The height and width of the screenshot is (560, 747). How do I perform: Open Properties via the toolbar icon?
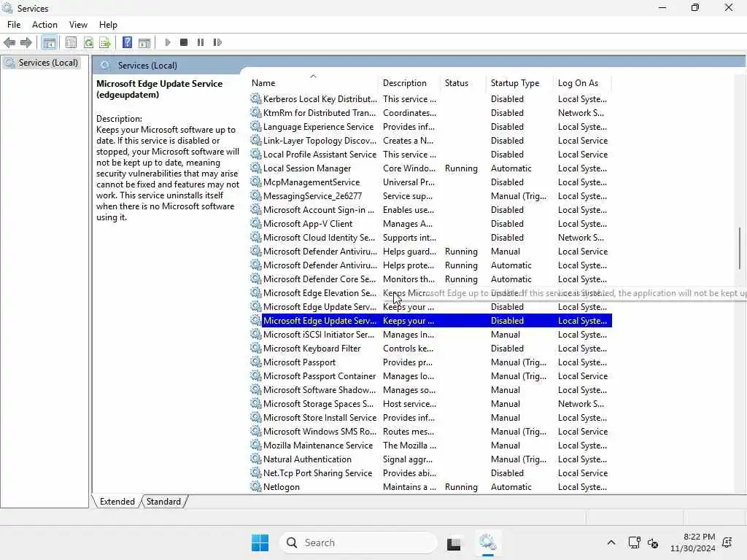71,42
